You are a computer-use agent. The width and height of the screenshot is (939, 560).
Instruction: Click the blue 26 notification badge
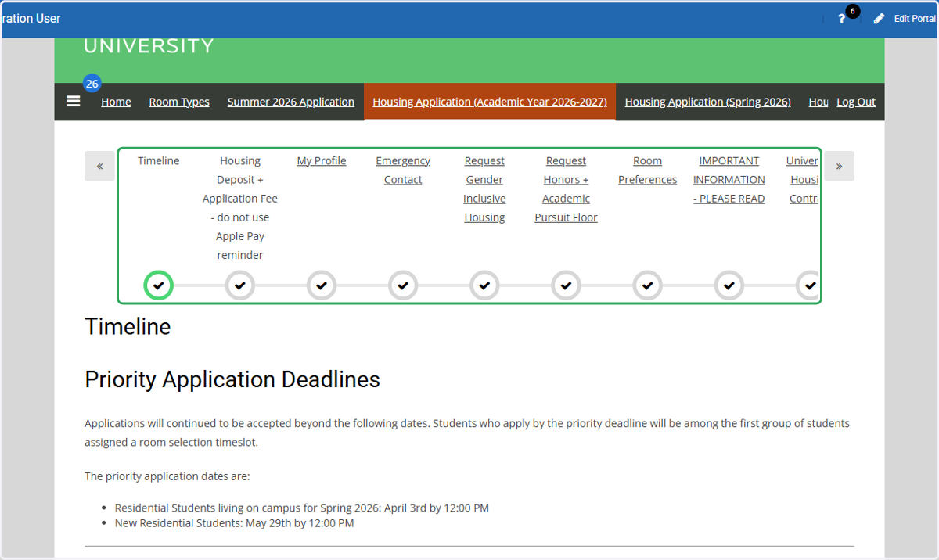tap(92, 84)
